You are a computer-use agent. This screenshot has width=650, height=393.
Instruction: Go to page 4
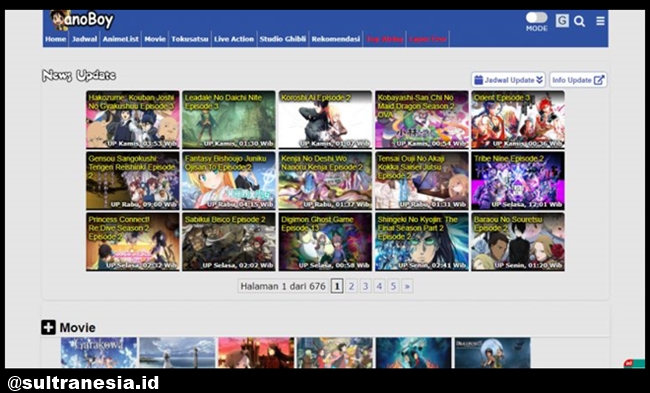(x=379, y=286)
